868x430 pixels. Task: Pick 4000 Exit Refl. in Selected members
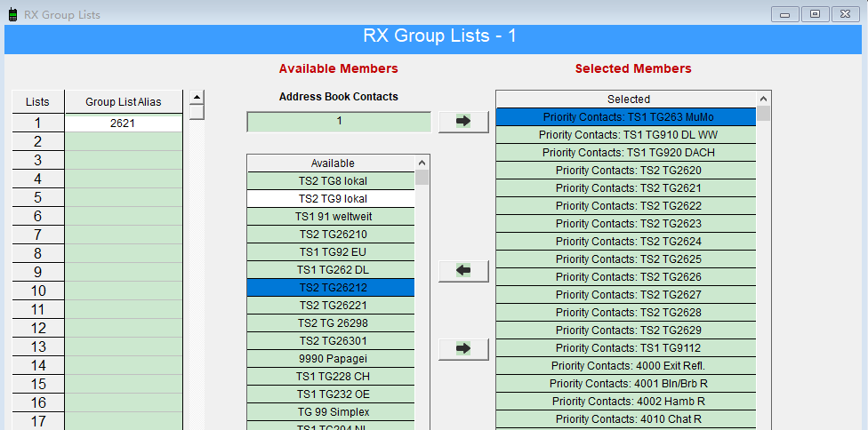point(628,366)
